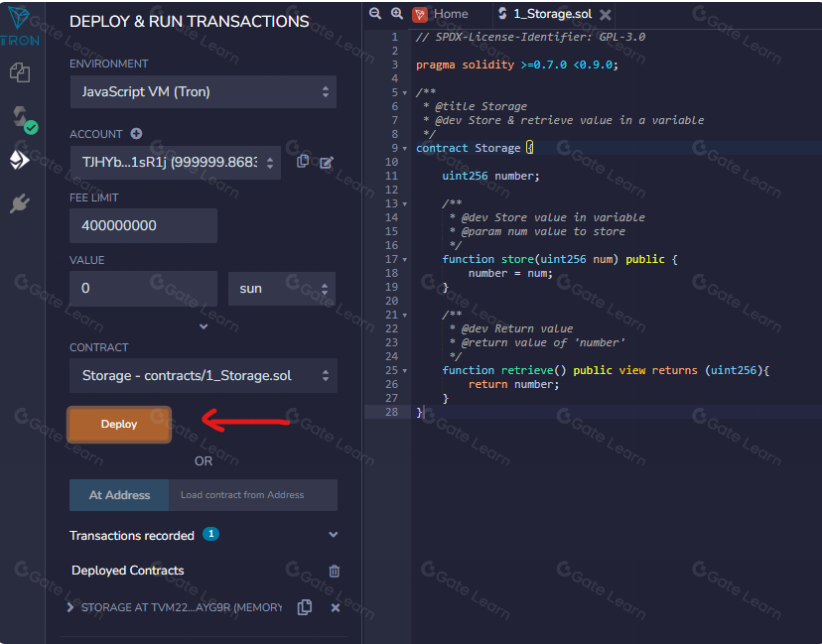822x644 pixels.
Task: Expand the Transactions recorded section
Action: [333, 536]
